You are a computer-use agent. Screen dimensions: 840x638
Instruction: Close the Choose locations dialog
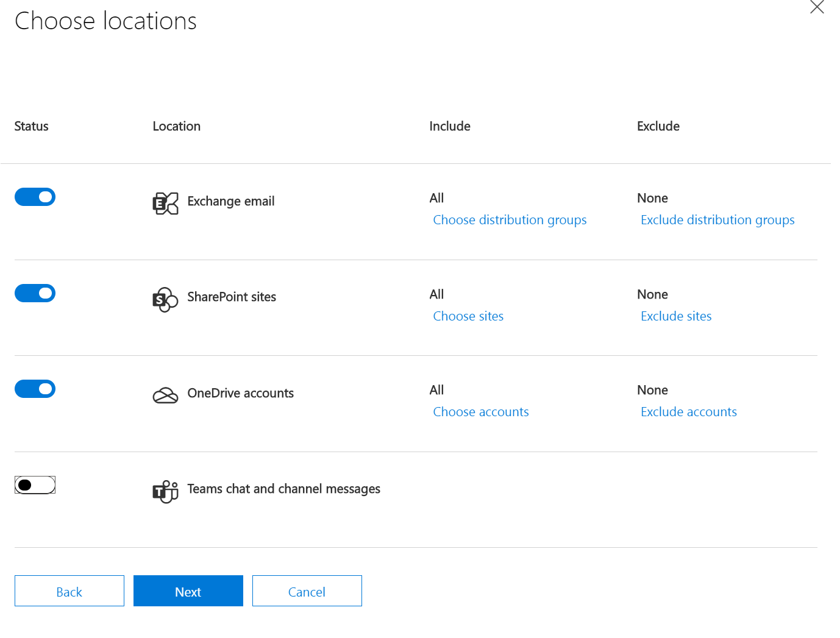tap(817, 7)
